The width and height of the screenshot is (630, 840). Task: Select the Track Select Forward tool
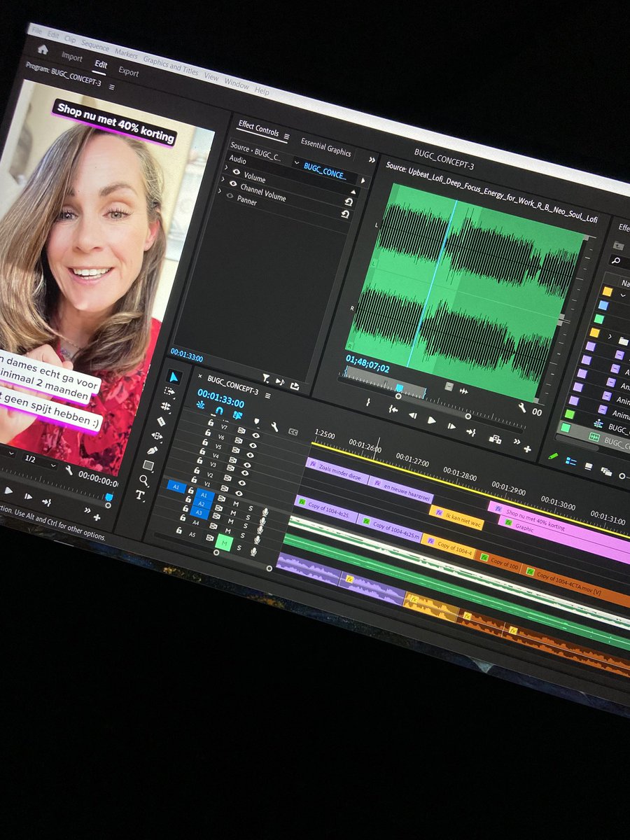(169, 391)
